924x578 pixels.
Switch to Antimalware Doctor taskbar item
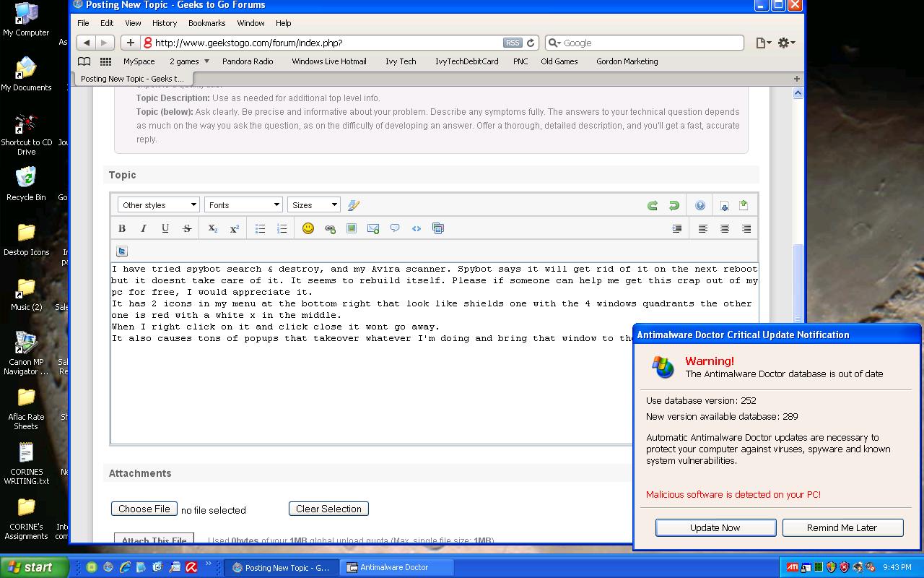pyautogui.click(x=398, y=567)
